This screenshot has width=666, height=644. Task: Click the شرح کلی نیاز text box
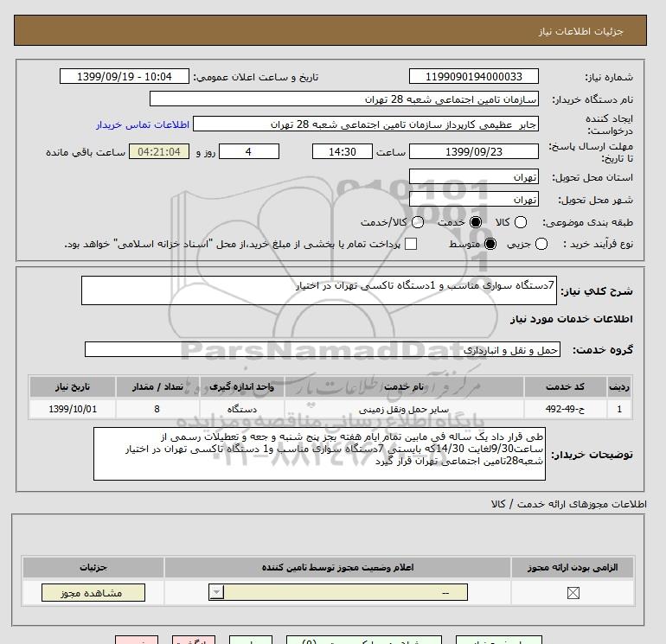point(319,290)
